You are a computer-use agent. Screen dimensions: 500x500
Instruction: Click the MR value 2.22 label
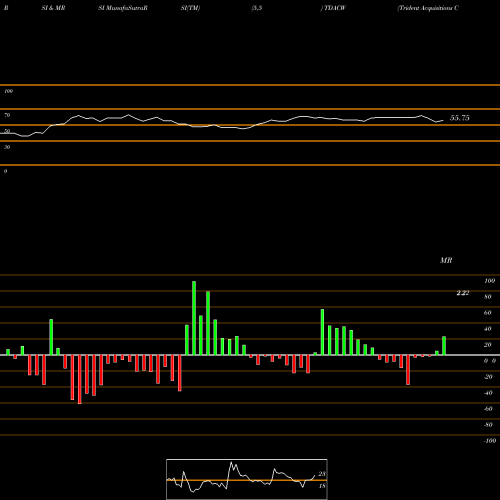[463, 293]
